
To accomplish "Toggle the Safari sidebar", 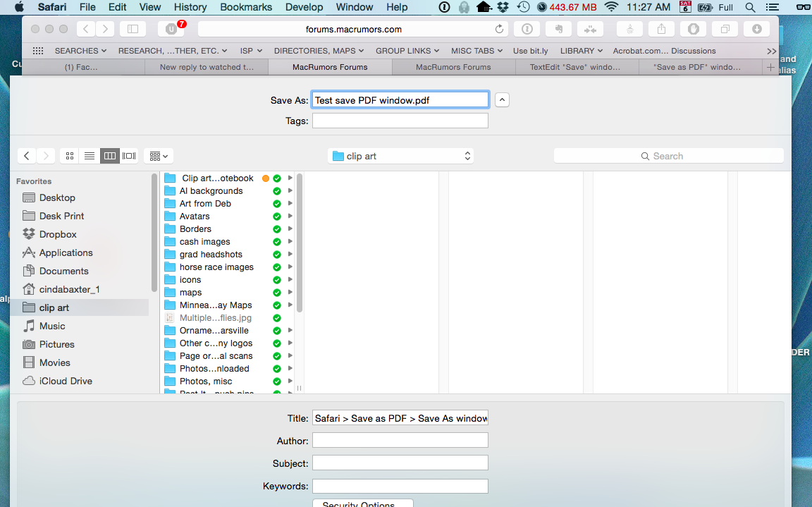I will (133, 29).
